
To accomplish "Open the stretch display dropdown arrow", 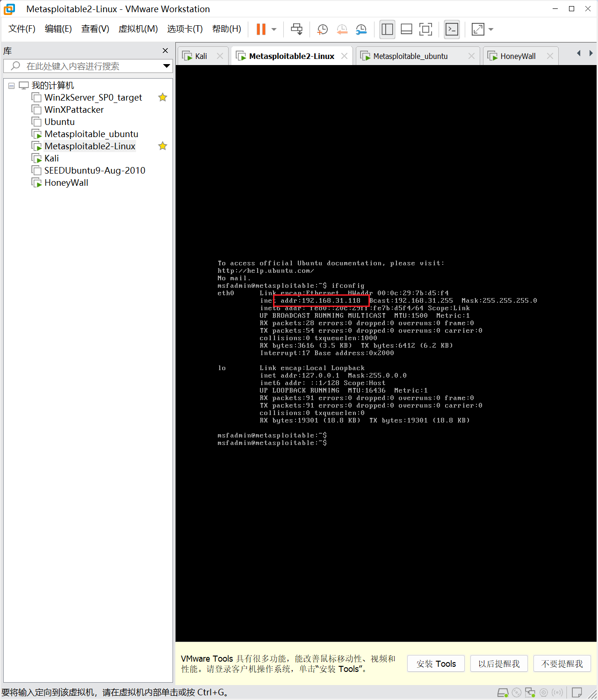I will tap(491, 29).
